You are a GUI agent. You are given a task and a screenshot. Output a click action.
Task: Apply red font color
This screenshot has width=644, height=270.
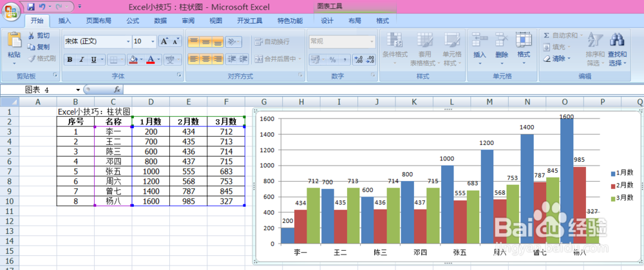[x=150, y=59]
